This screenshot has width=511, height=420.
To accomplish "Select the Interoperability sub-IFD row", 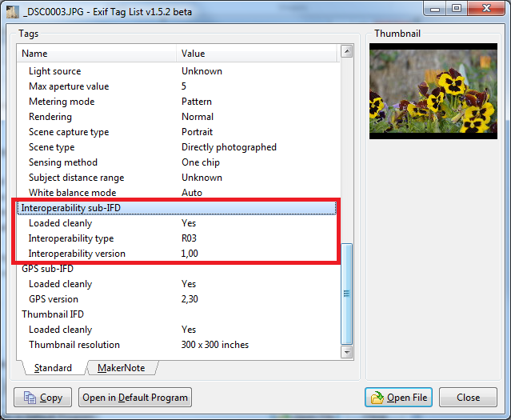I will point(176,208).
